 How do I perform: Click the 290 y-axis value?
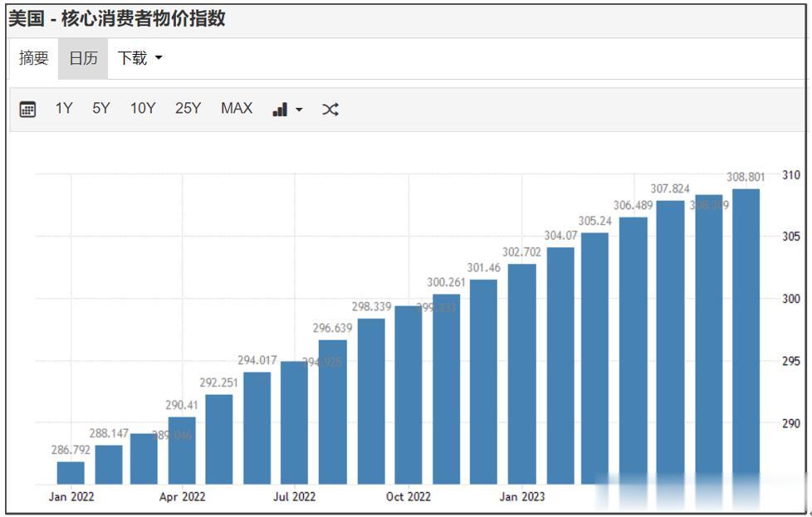click(790, 423)
